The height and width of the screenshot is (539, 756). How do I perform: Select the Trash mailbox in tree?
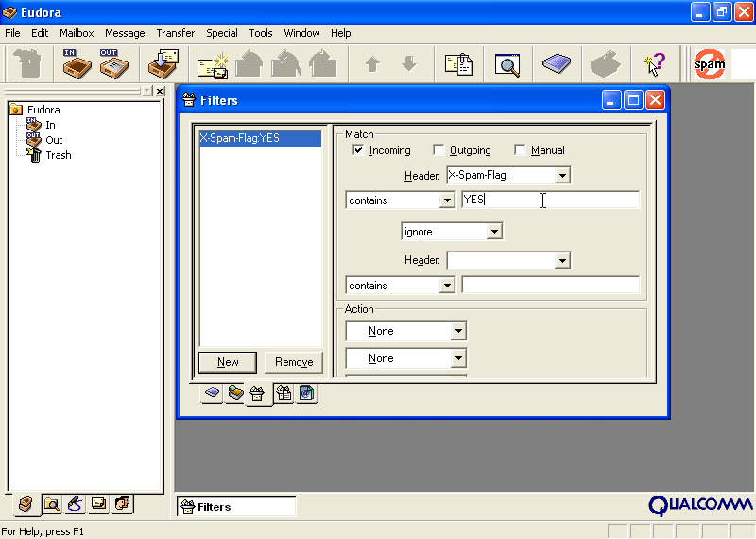click(59, 155)
